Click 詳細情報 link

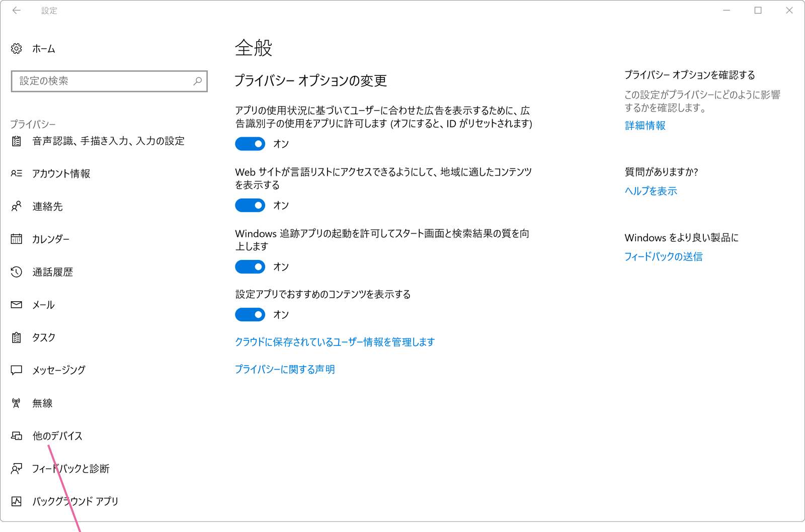[x=645, y=125]
